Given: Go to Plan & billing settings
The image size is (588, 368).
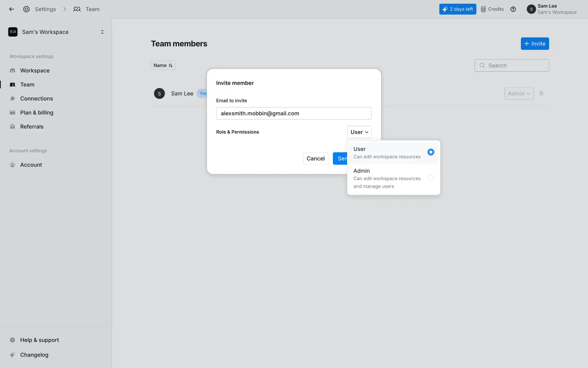Looking at the screenshot, I should 36,113.
